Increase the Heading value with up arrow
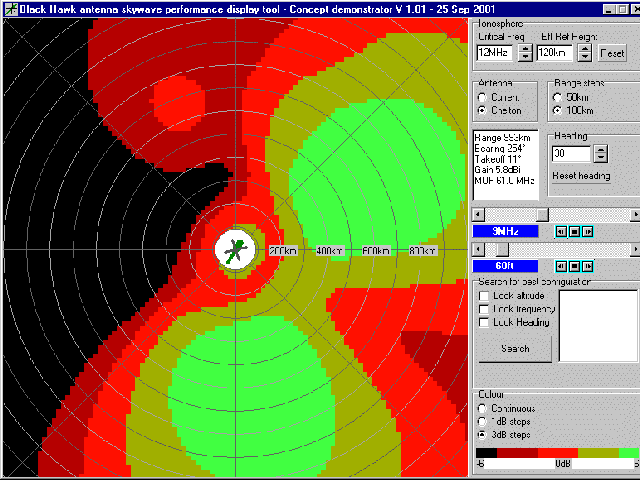 click(x=600, y=150)
